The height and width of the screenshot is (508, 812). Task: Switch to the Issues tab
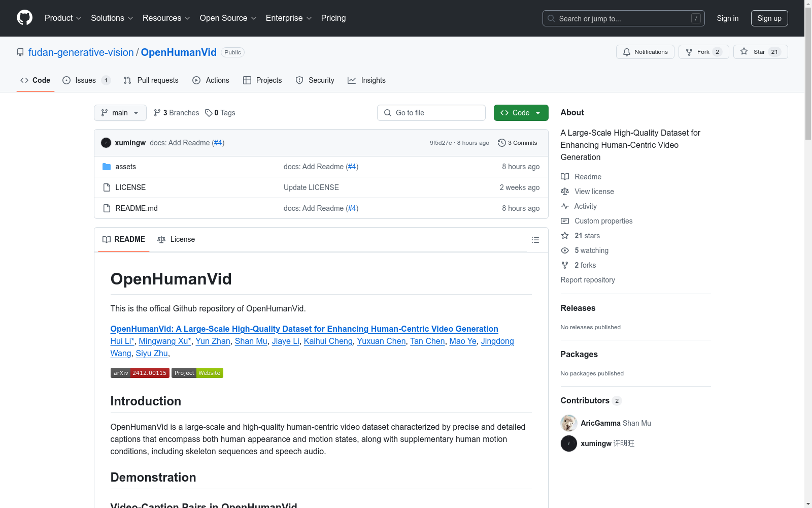[x=86, y=80]
